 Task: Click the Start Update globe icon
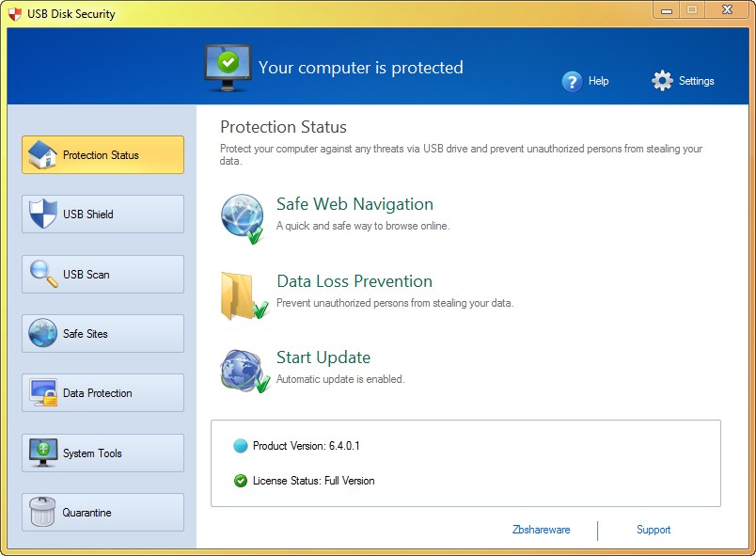(244, 371)
